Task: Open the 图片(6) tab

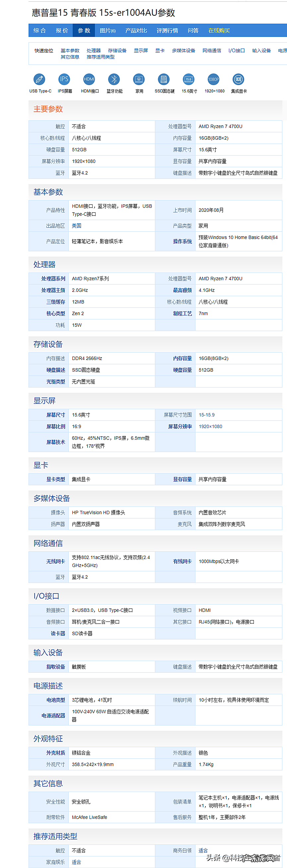Action: click(x=108, y=30)
